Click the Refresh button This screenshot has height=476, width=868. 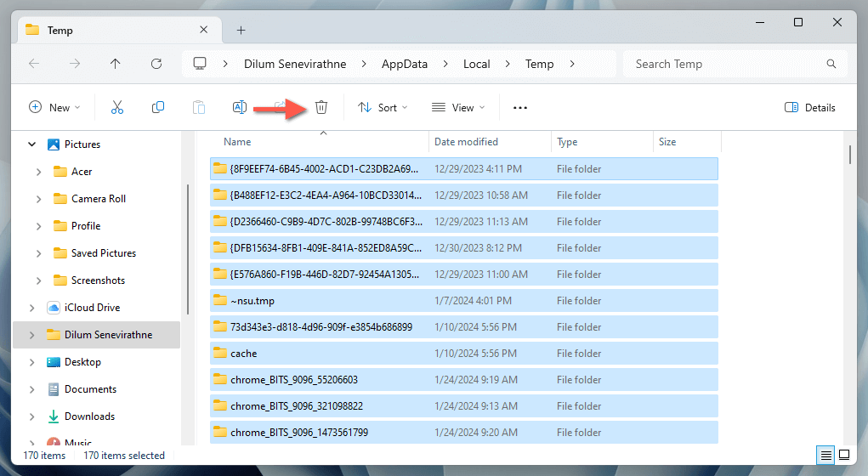tap(156, 64)
